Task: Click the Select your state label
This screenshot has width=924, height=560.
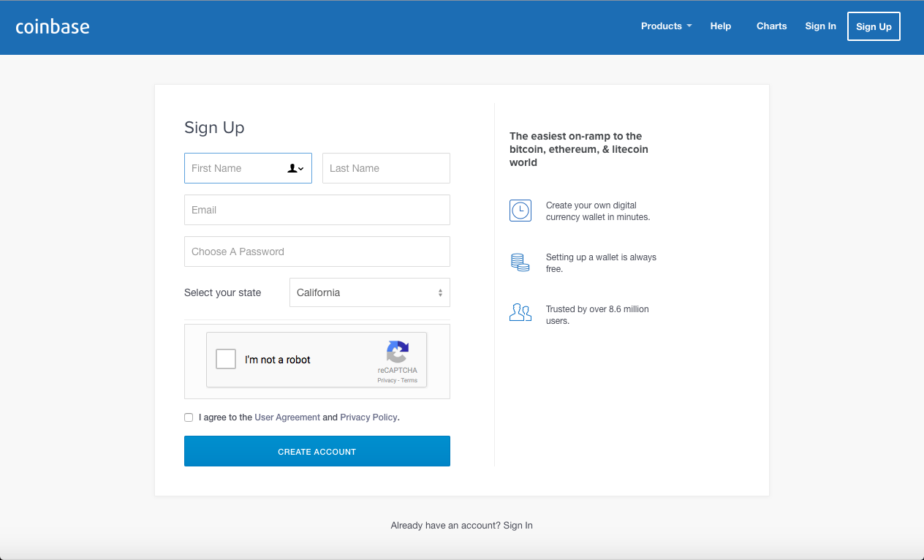Action: [222, 292]
